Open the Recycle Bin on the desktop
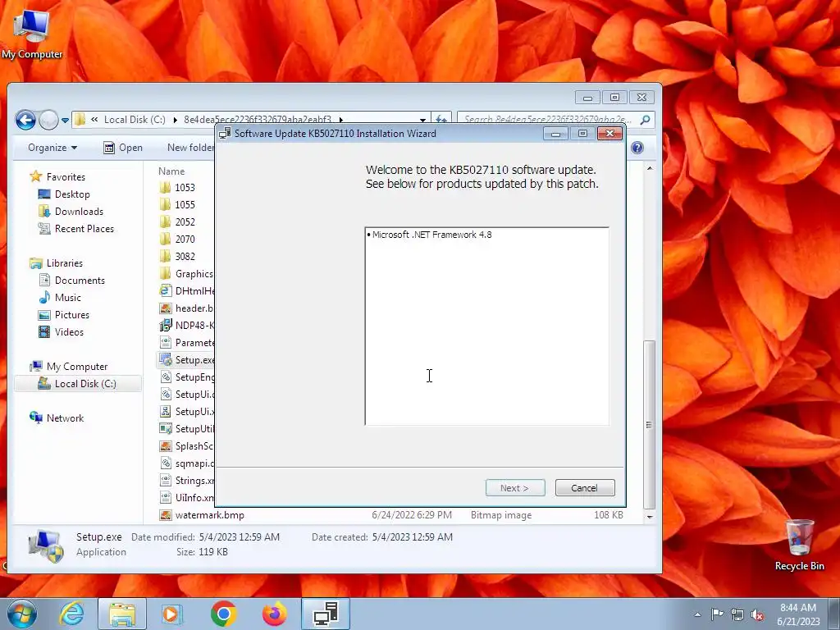840x630 pixels. (799, 545)
